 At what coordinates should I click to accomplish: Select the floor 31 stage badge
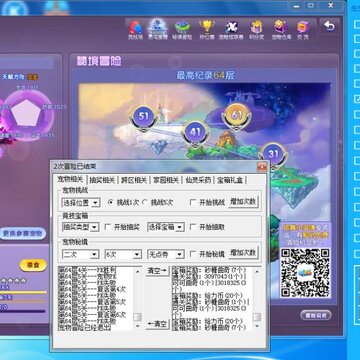pyautogui.click(x=273, y=154)
